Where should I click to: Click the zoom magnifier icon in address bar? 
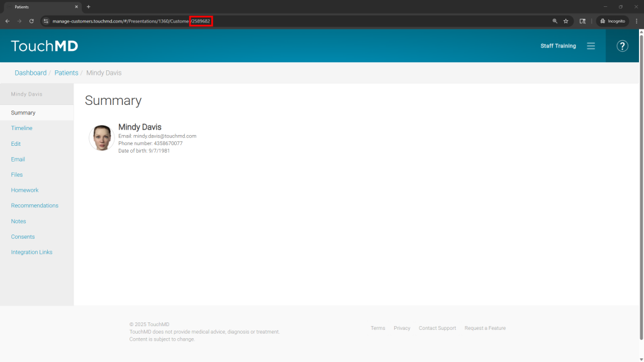[555, 21]
